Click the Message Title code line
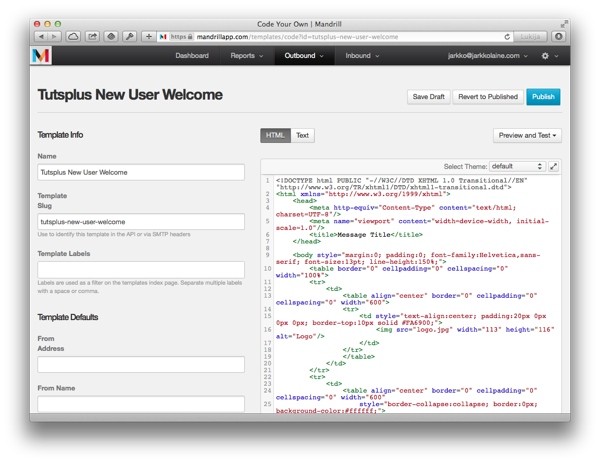 (x=366, y=235)
